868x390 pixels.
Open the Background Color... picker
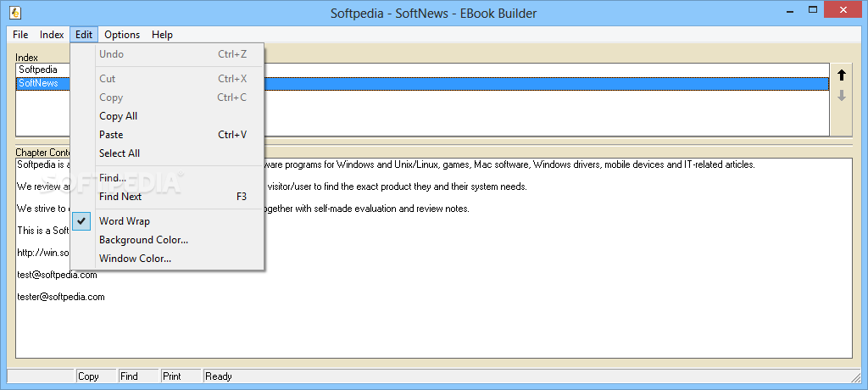[x=167, y=240]
